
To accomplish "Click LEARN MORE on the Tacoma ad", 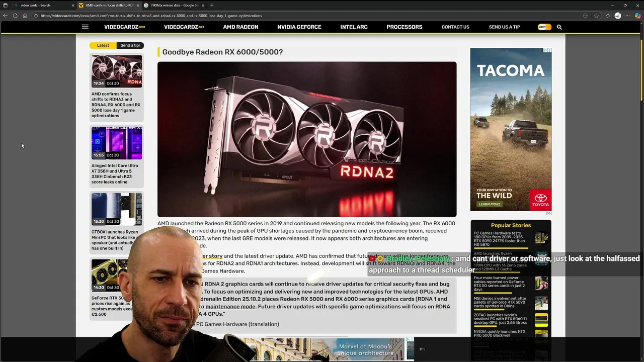I will tap(490, 204).
